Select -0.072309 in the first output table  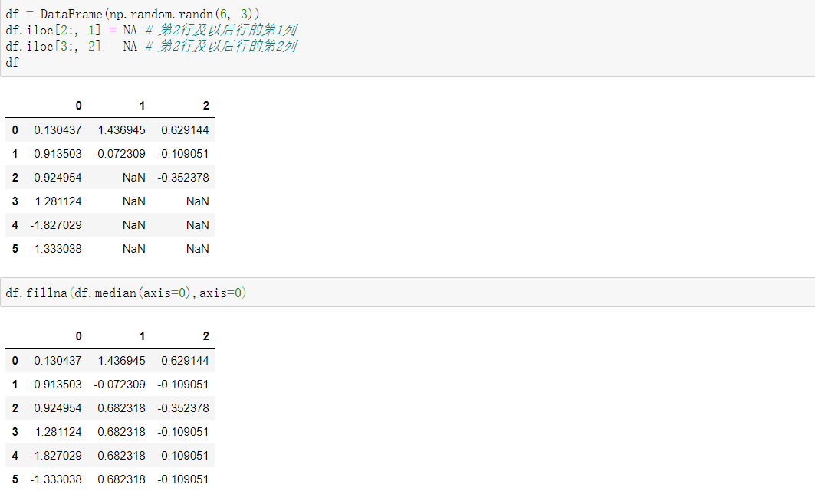tap(120, 154)
